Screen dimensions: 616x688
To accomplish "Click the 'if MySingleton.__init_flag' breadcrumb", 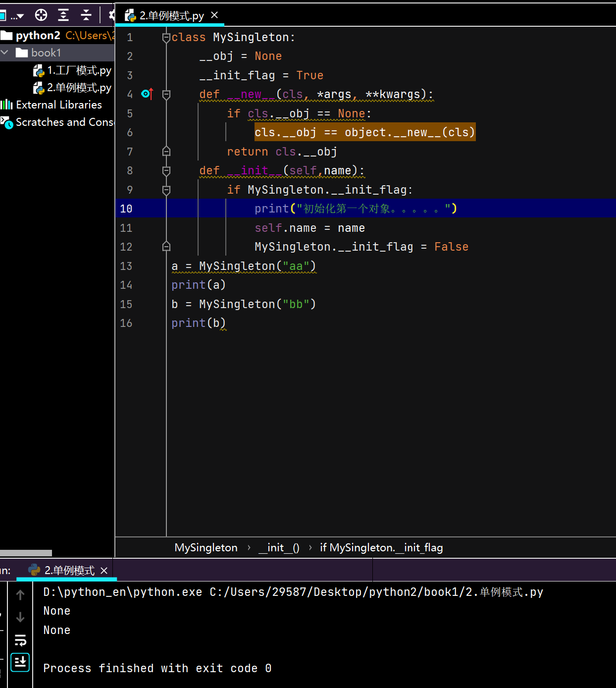I will (381, 547).
